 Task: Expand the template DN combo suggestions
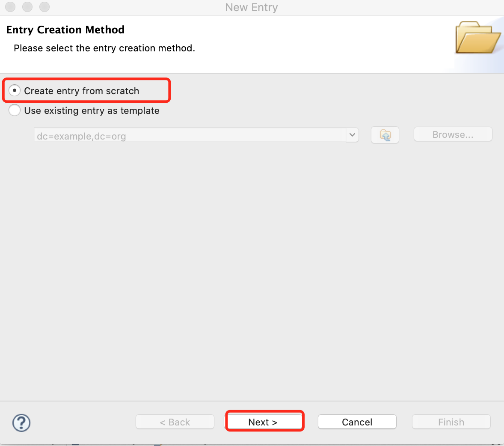(x=352, y=135)
